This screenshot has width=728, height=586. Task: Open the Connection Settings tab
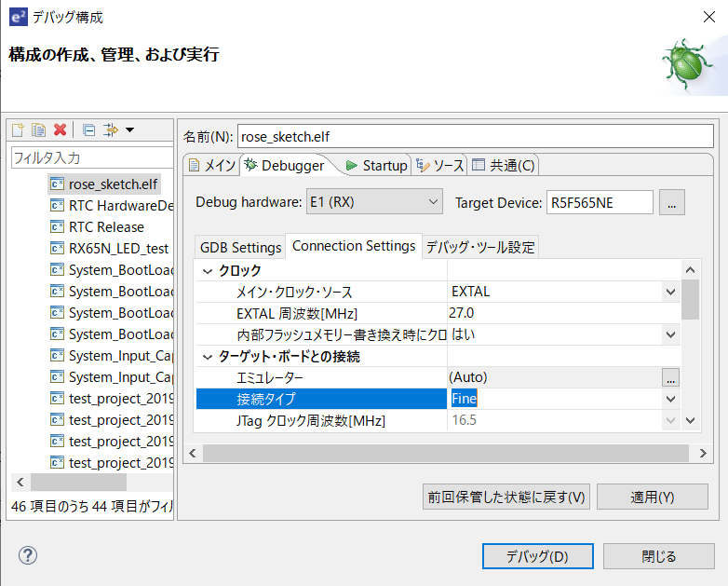[x=354, y=246]
